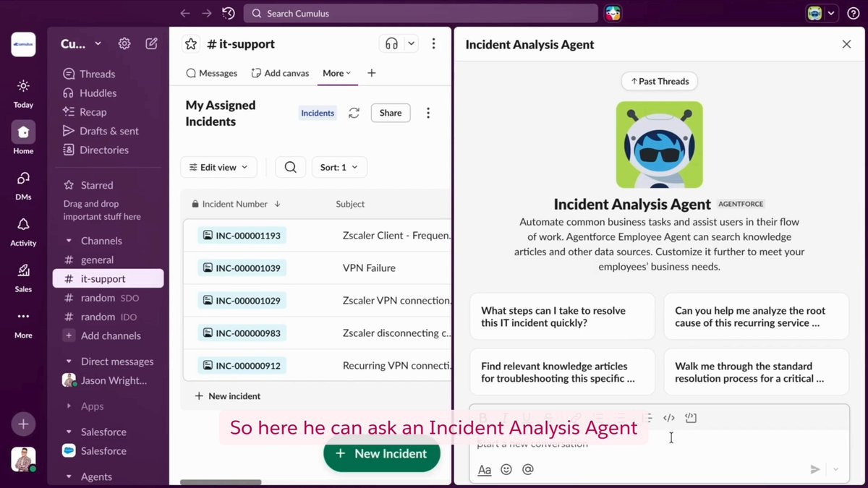Open incident INC-000000912
Screen dimensions: 868x488
click(242, 366)
